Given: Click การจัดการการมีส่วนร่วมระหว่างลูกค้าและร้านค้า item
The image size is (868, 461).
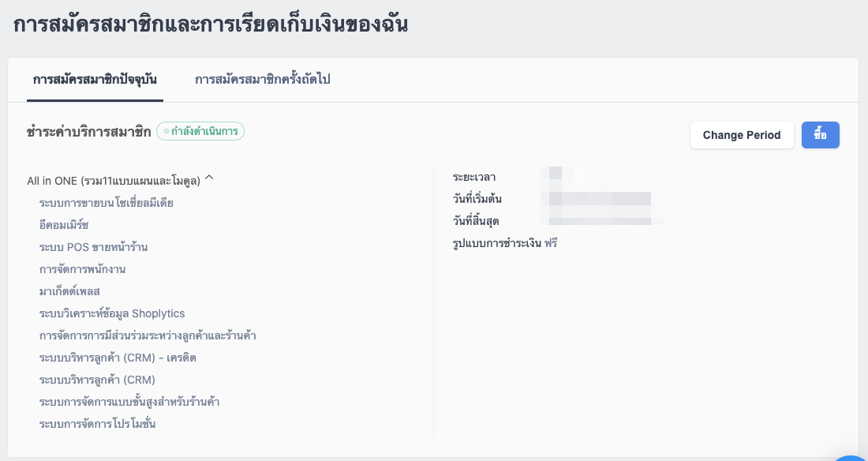Looking at the screenshot, I should (148, 335).
